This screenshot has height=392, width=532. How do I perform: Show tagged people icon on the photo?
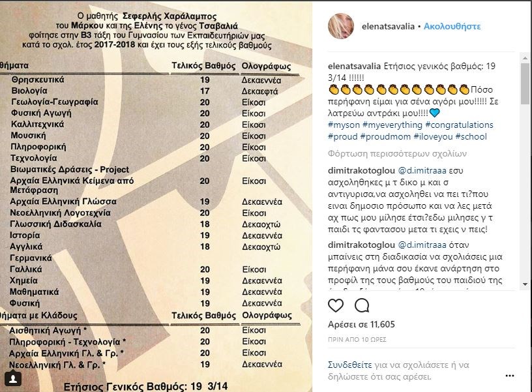pyautogui.click(x=12, y=378)
